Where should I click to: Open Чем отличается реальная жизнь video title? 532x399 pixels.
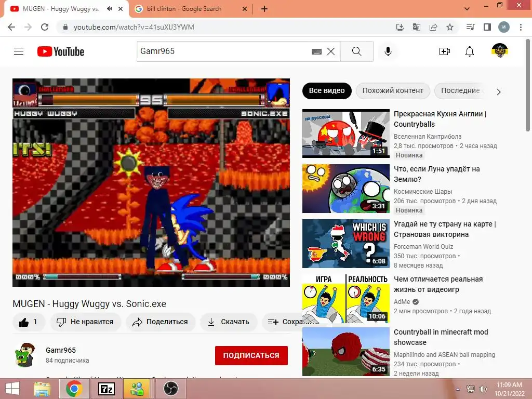pyautogui.click(x=438, y=284)
